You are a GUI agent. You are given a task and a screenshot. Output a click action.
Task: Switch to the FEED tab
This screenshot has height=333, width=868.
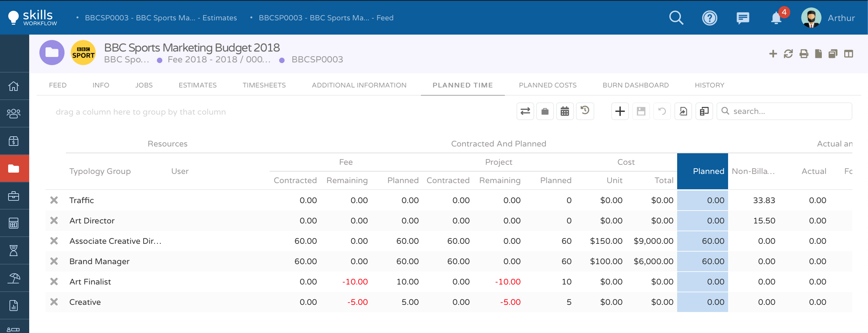58,85
